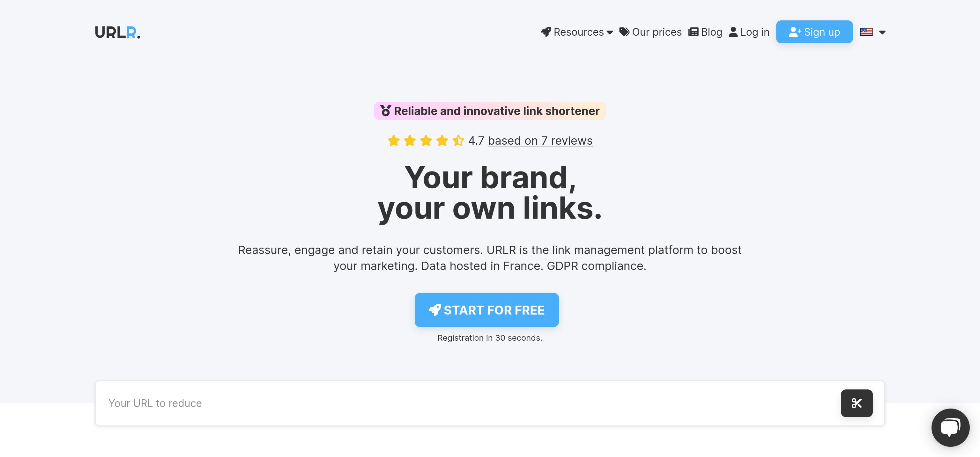Click the scissors shorten-URL button
Image resolution: width=980 pixels, height=457 pixels.
point(856,403)
